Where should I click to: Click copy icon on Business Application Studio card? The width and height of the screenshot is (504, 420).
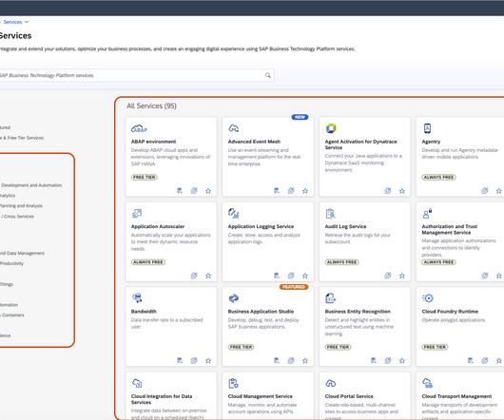(291, 360)
